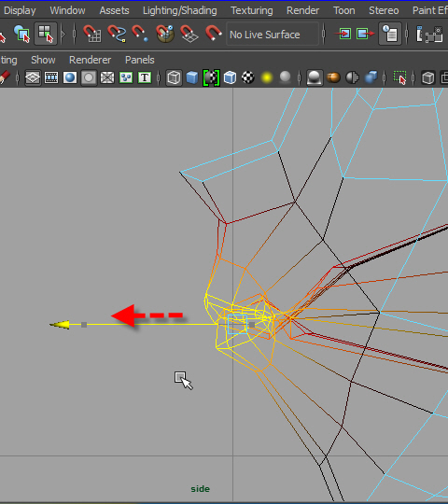
Task: Open the Texturing menu
Action: click(x=252, y=10)
